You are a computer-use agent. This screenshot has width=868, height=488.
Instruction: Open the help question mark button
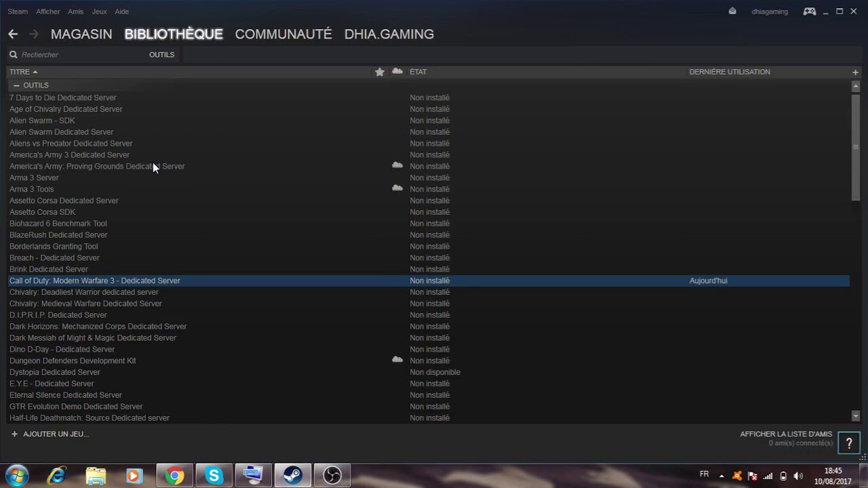coord(849,444)
